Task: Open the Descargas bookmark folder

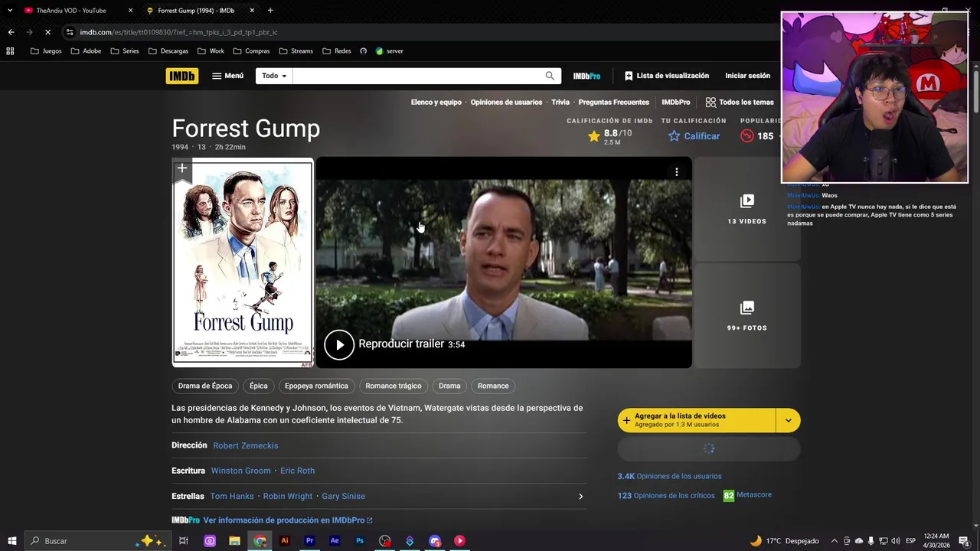Action: tap(168, 51)
